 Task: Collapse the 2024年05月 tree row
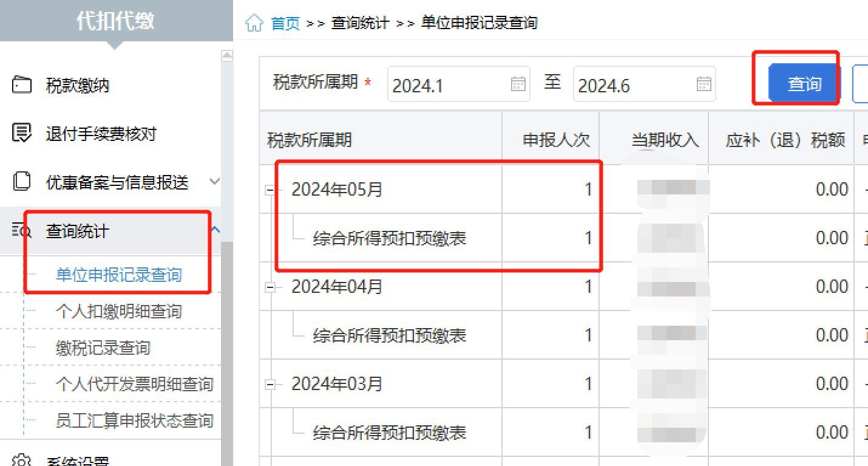coord(270,190)
